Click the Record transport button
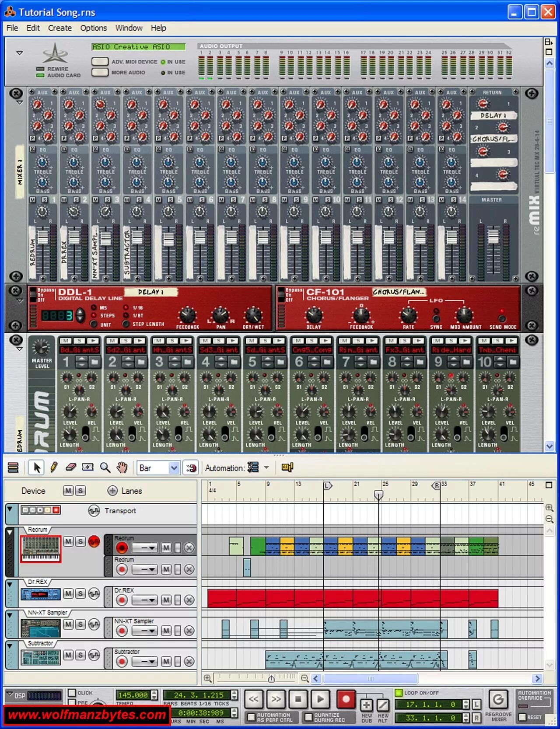This screenshot has width=560, height=729. (346, 699)
